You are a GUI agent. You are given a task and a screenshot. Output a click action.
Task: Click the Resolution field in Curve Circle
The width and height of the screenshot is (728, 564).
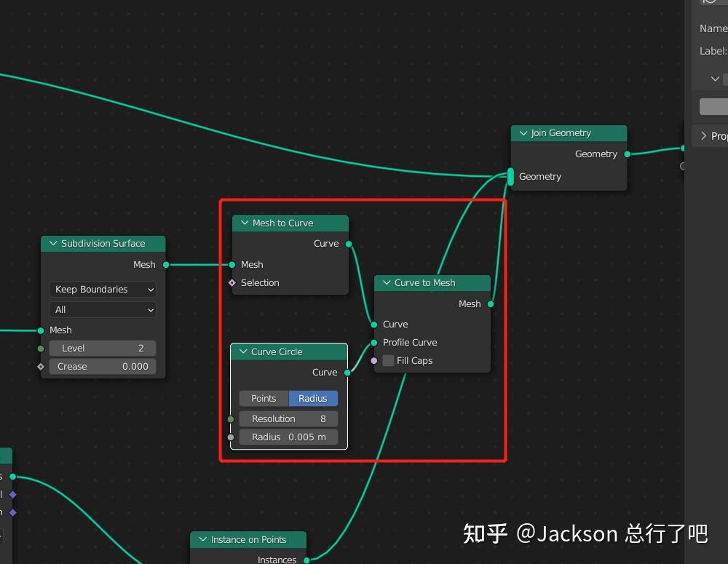point(289,419)
